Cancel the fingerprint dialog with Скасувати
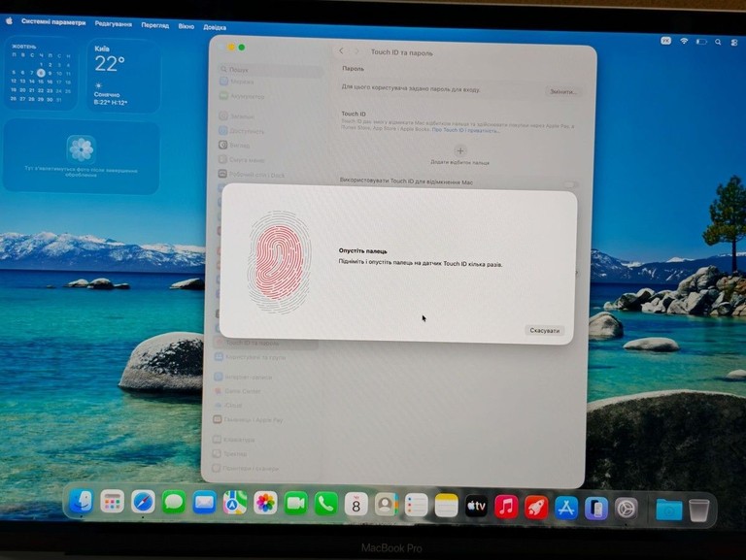 click(x=545, y=330)
